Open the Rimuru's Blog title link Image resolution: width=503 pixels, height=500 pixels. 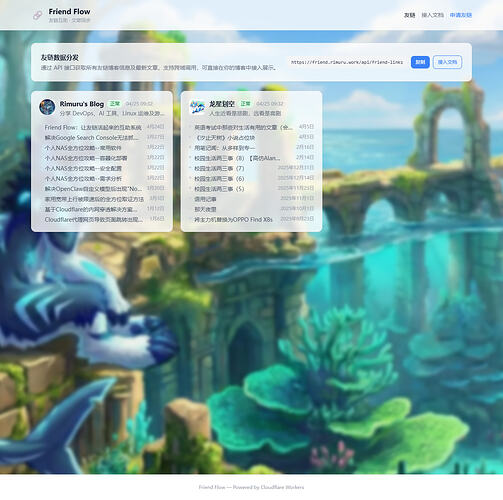82,104
